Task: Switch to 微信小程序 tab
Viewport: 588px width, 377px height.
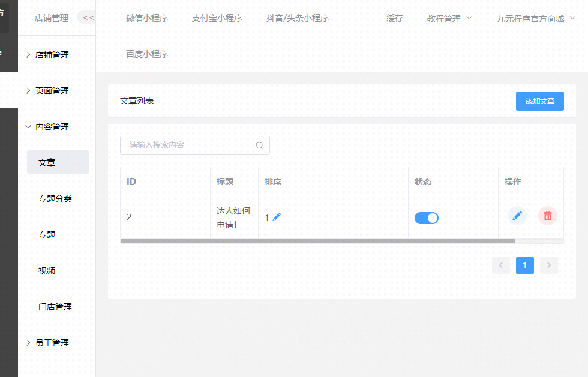Action: (x=147, y=19)
